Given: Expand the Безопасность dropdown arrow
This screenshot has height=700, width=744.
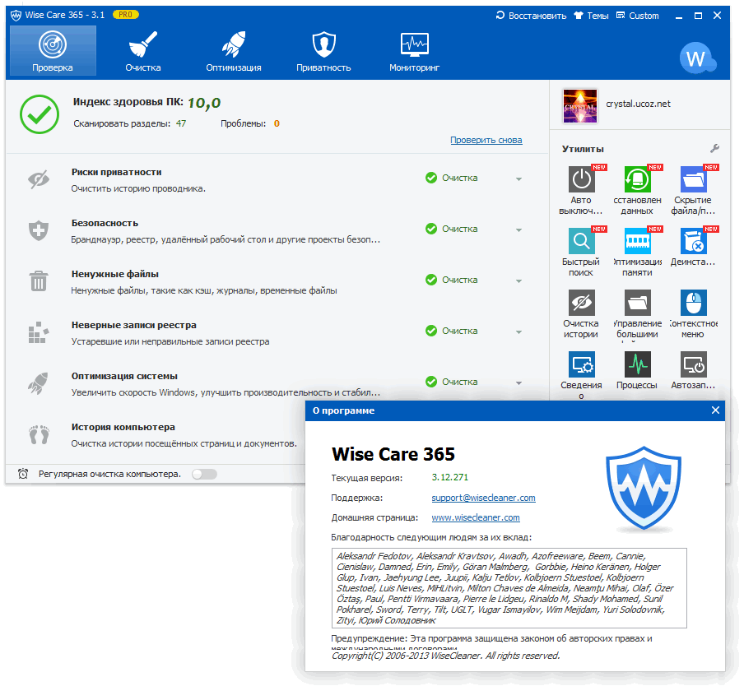Looking at the screenshot, I should pyautogui.click(x=518, y=229).
